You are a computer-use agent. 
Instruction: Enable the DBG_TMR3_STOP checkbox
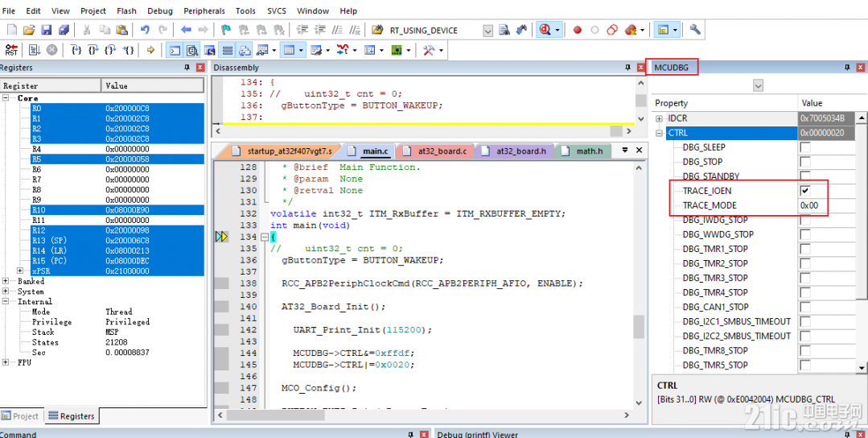click(805, 278)
